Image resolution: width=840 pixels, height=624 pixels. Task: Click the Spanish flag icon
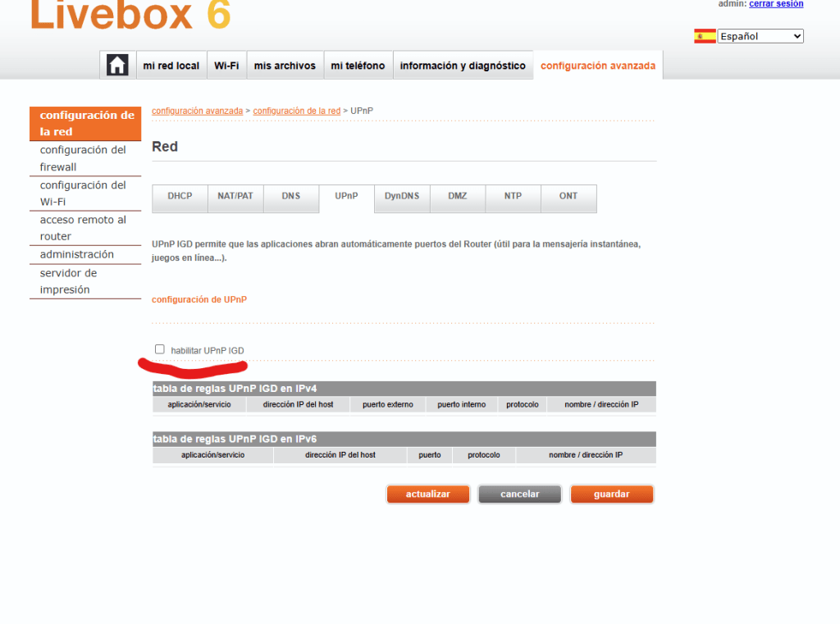coord(704,36)
